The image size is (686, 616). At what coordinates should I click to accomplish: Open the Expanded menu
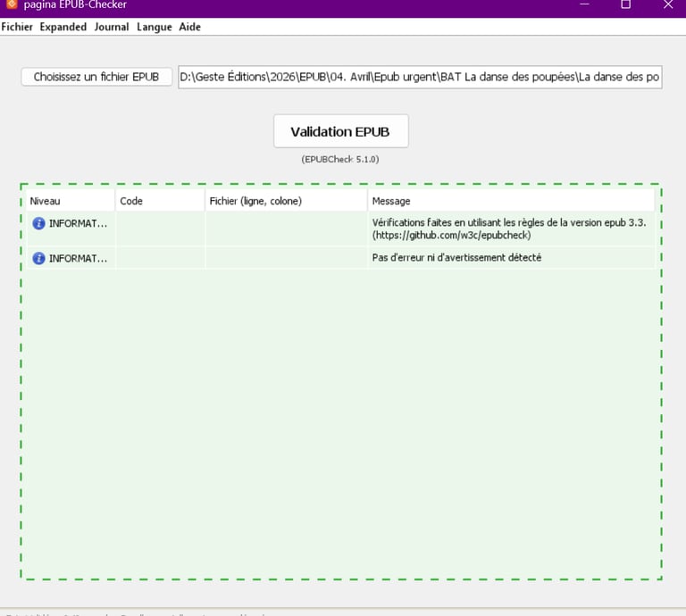(63, 27)
